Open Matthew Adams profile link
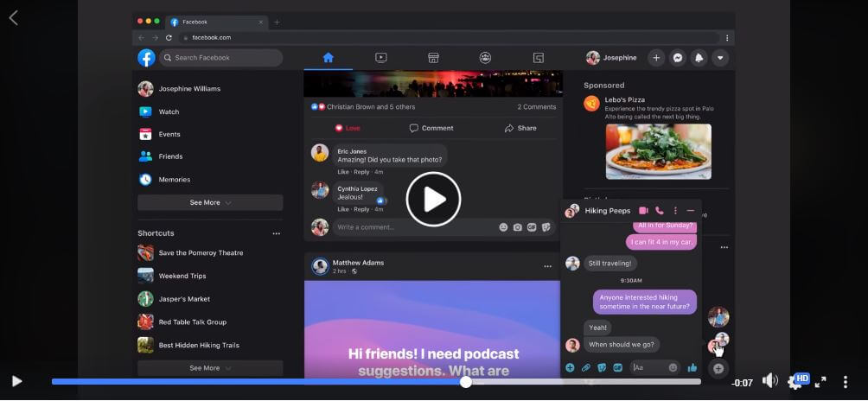The height and width of the screenshot is (401, 868). pyautogui.click(x=358, y=263)
